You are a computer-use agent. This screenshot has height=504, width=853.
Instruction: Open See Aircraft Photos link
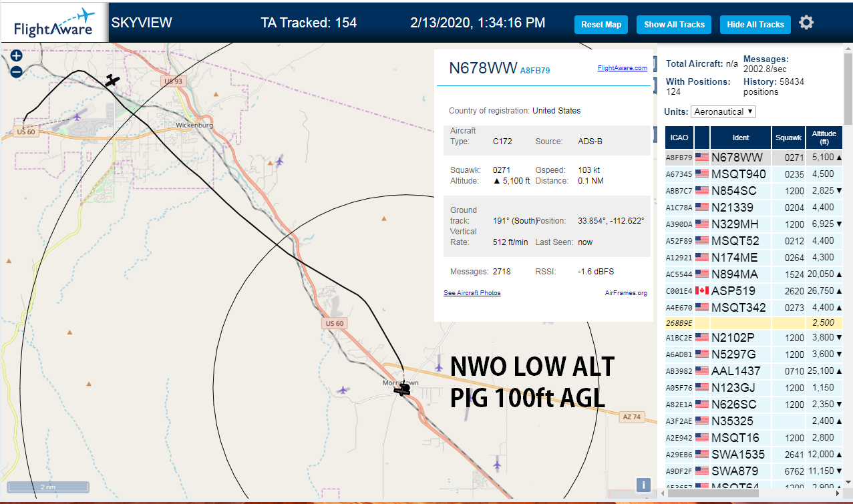tap(472, 293)
